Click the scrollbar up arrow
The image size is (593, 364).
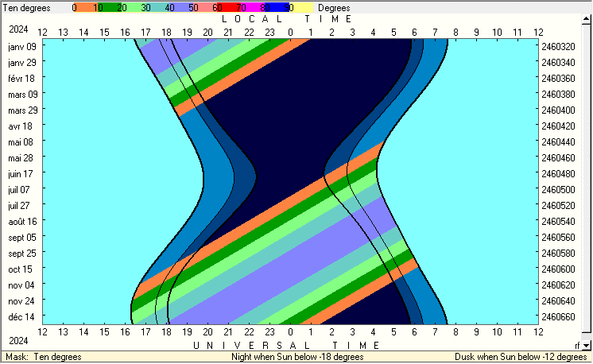[586, 19]
